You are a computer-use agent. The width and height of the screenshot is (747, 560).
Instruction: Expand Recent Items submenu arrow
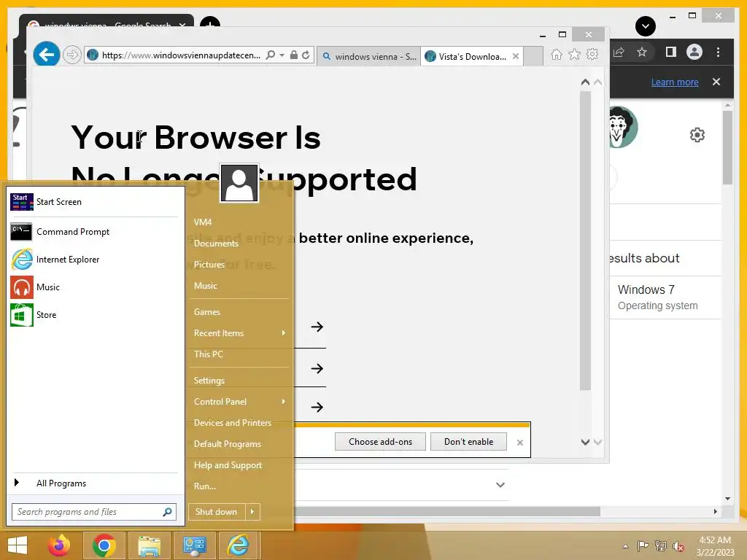pos(284,332)
